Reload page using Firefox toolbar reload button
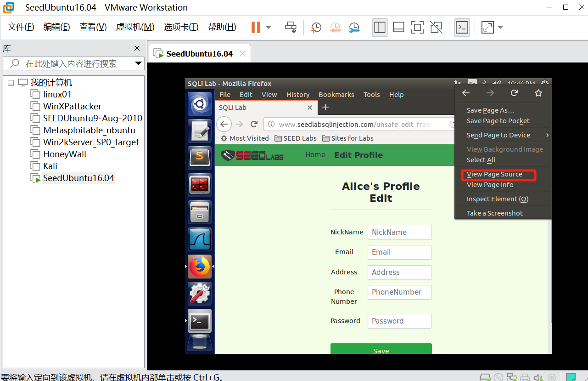 [x=254, y=124]
